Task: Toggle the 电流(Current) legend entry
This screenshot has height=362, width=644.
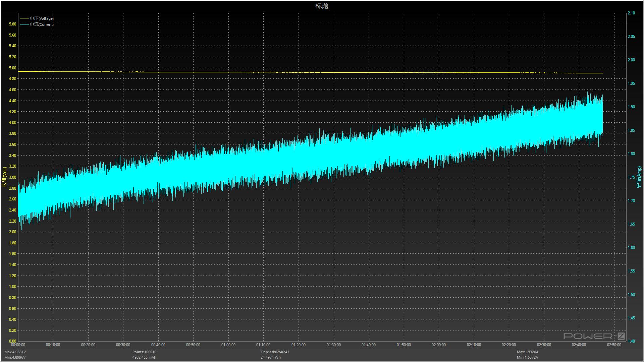Action: pyautogui.click(x=42, y=24)
